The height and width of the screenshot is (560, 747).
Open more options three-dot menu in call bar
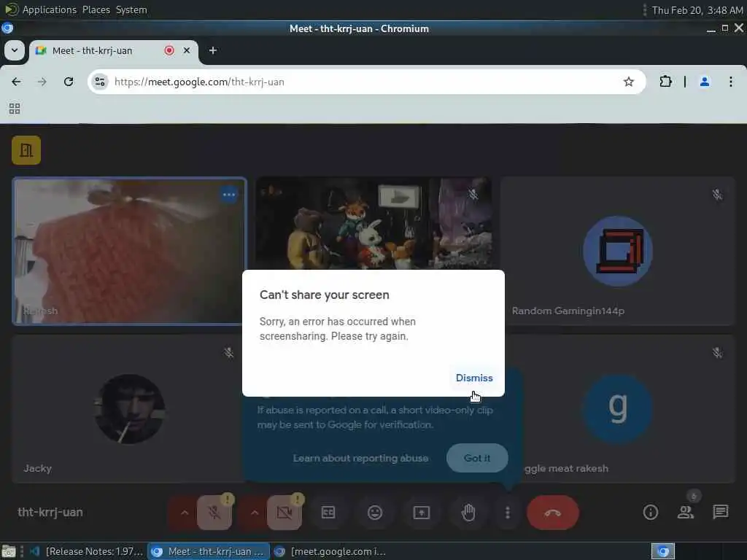[x=508, y=513]
